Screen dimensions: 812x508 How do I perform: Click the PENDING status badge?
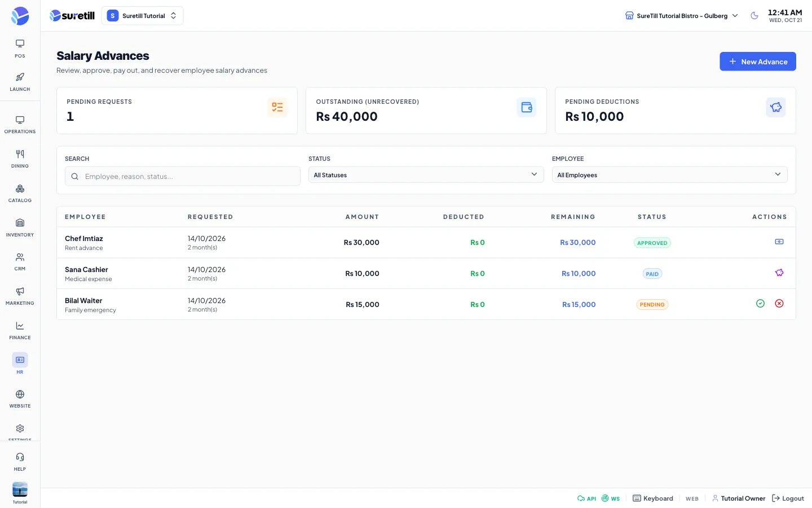652,305
